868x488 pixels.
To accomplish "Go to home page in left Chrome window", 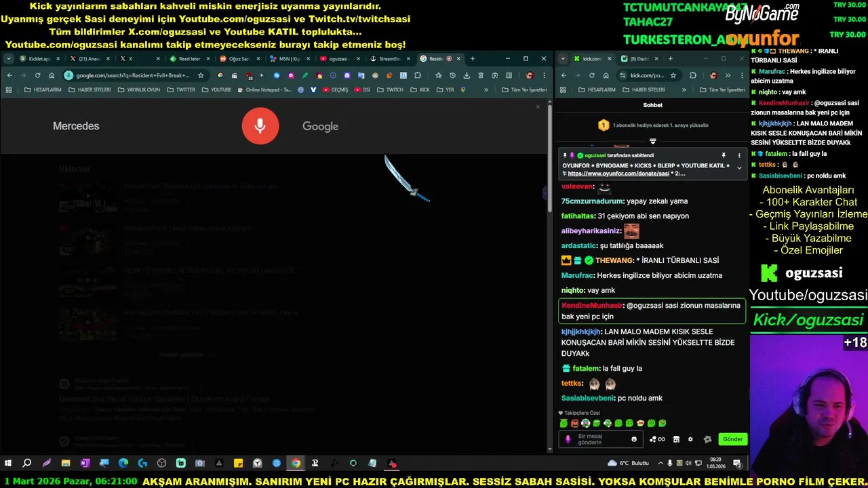I will 52,75.
